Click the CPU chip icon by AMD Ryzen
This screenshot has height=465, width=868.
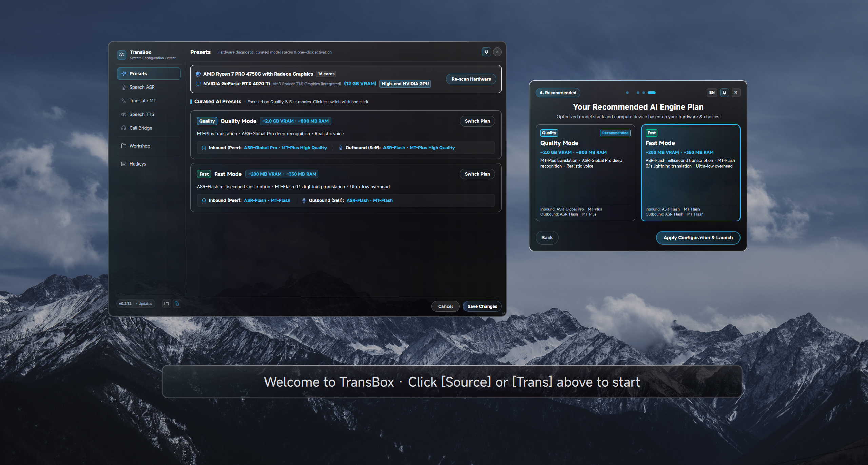tap(198, 74)
